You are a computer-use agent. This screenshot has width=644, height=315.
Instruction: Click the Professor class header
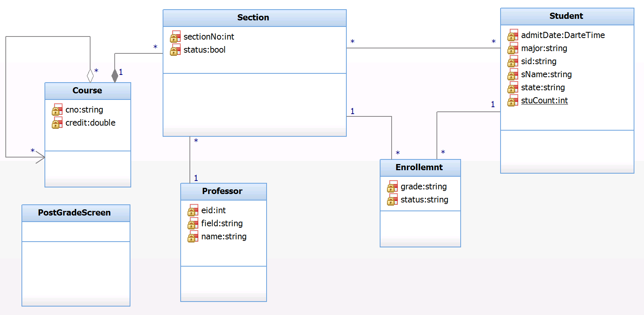(x=222, y=191)
